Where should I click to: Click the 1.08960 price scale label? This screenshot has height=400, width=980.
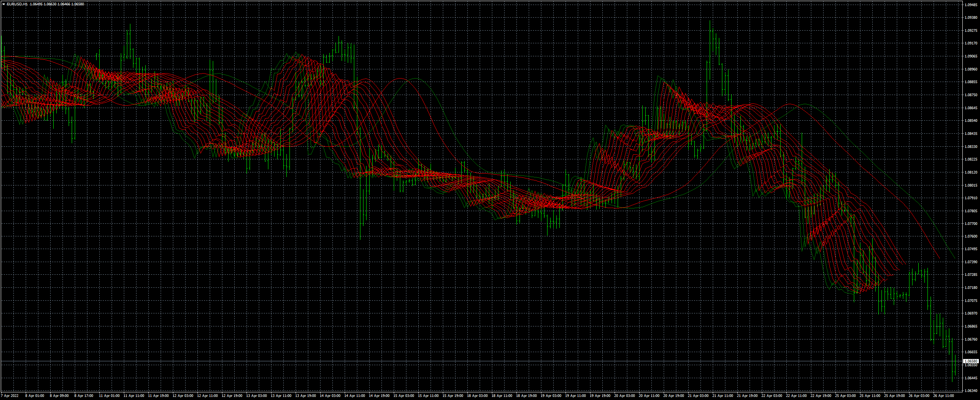click(x=971, y=69)
